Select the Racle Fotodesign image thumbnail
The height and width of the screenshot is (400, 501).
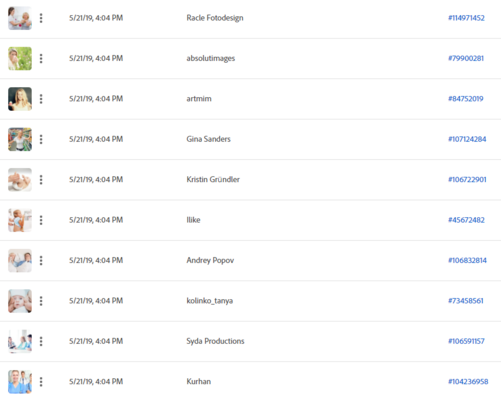coord(20,18)
